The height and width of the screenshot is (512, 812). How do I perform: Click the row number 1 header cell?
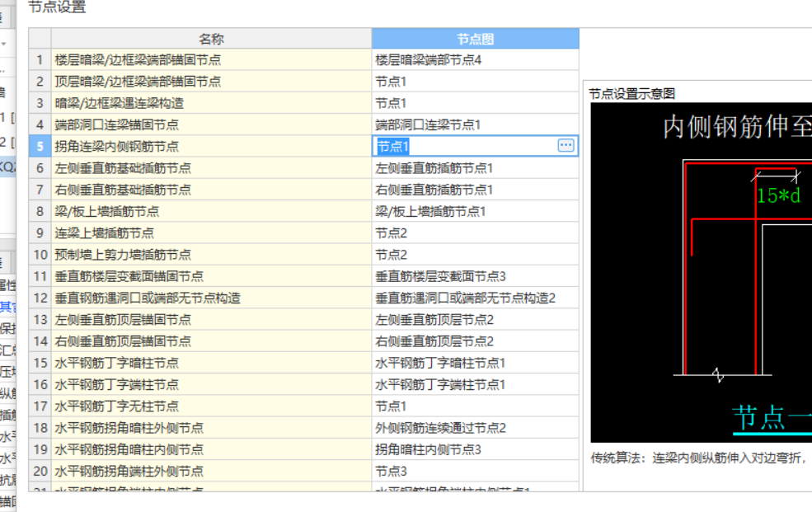[x=40, y=60]
